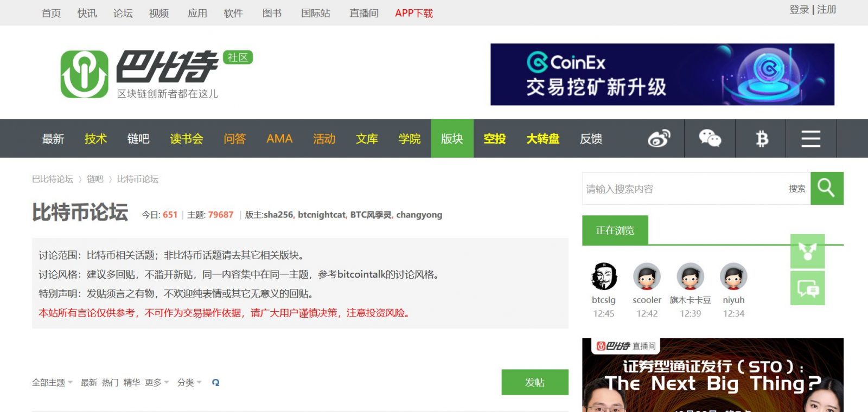Open the floating chat feedback icon

[x=807, y=288]
